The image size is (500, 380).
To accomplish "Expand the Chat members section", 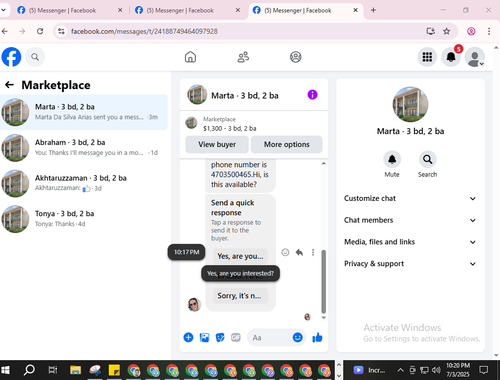I will 410,220.
